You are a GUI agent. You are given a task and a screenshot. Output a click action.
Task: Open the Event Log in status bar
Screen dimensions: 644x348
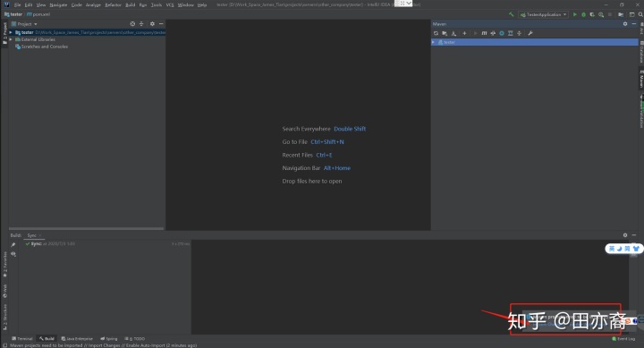pos(623,338)
